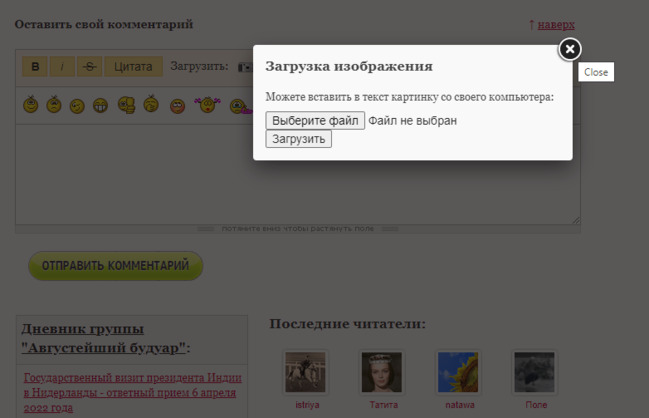Close the image upload dialog
The image size is (649, 418).
pos(569,49)
